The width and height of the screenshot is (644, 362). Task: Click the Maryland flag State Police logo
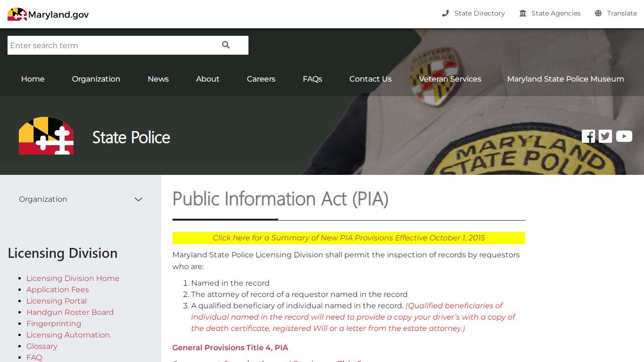pos(46,136)
